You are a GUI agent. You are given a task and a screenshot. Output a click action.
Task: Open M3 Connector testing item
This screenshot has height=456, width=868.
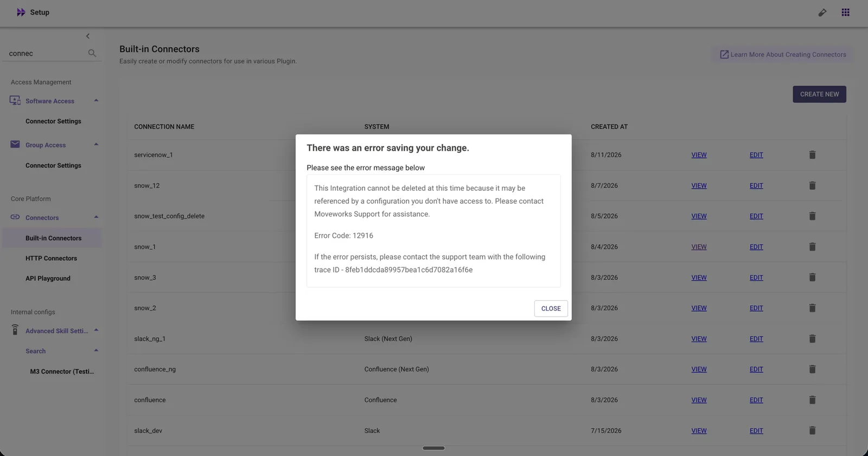(62, 371)
